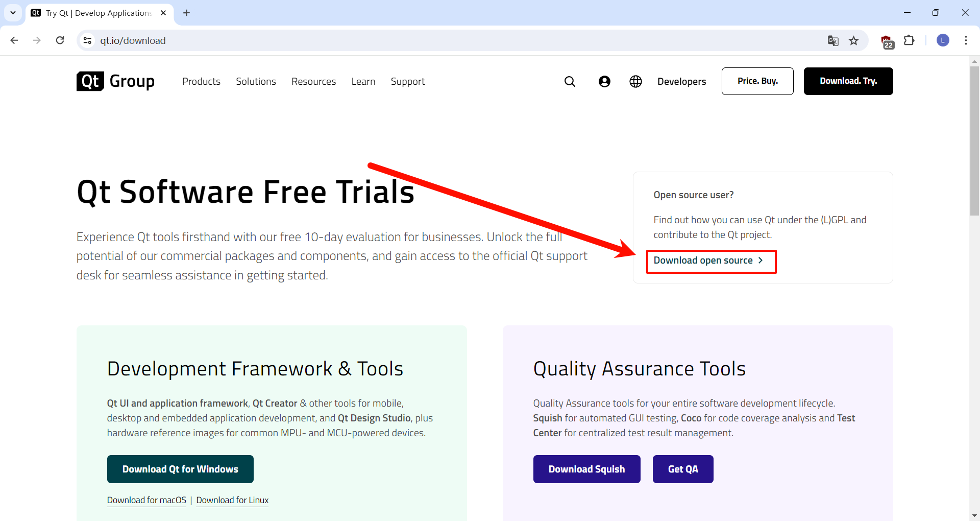980x521 pixels.
Task: Click the Download Squish button
Action: coord(586,469)
